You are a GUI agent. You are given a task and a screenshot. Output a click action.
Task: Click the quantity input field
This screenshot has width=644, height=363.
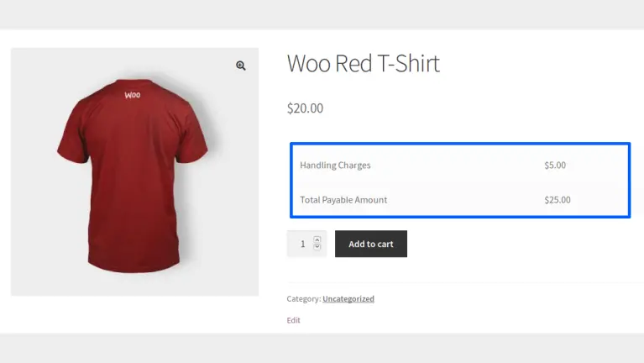[x=302, y=244]
